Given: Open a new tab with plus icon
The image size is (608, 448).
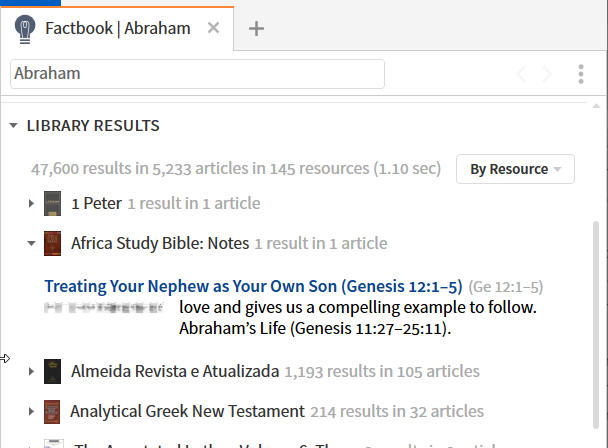Looking at the screenshot, I should pyautogui.click(x=256, y=29).
